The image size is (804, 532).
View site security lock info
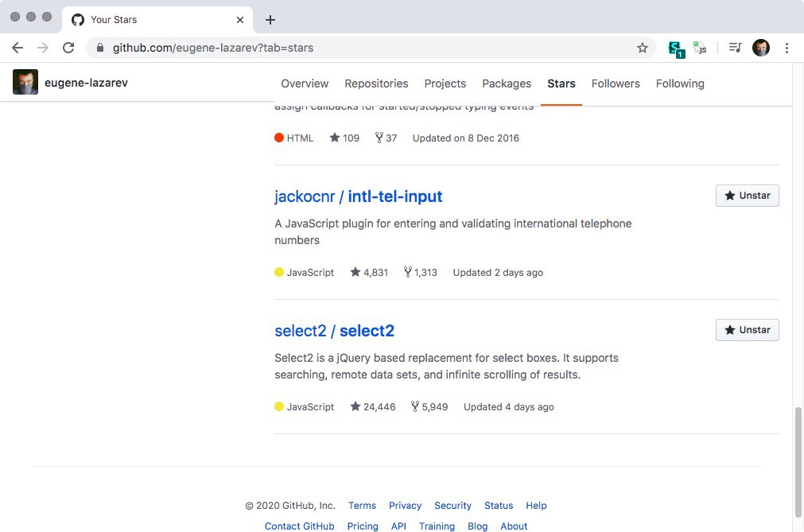[100, 48]
